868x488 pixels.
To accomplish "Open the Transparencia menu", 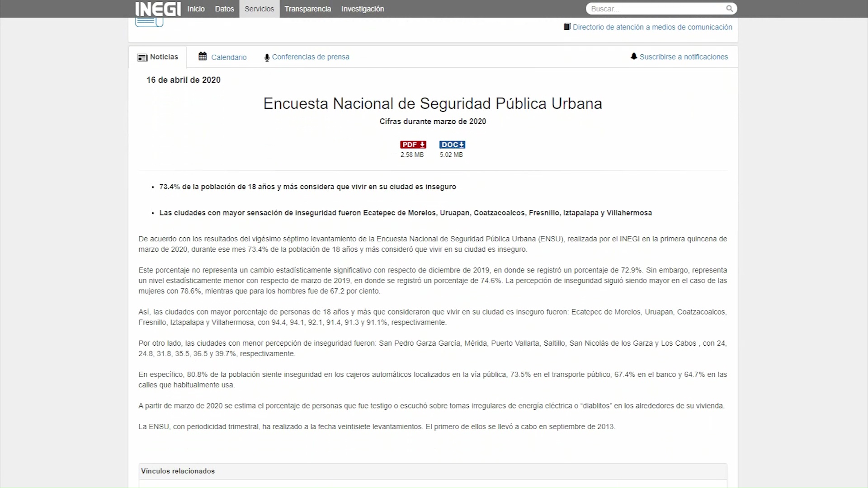I will (x=308, y=9).
